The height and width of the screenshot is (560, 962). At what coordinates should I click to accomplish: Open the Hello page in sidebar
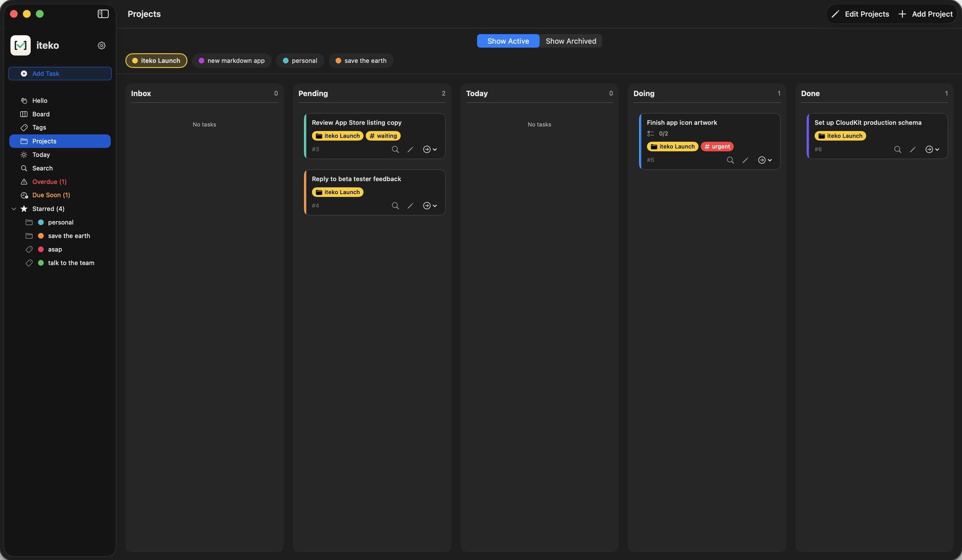[60, 101]
